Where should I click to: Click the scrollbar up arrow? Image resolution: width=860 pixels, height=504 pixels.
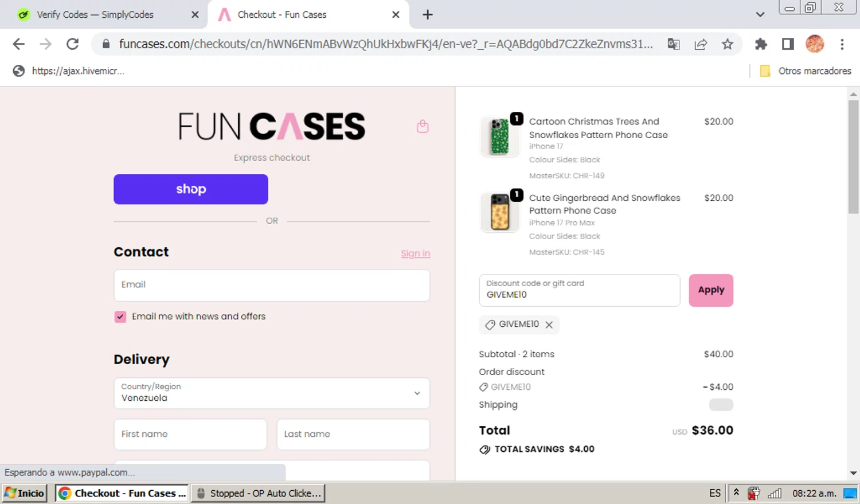(853, 93)
